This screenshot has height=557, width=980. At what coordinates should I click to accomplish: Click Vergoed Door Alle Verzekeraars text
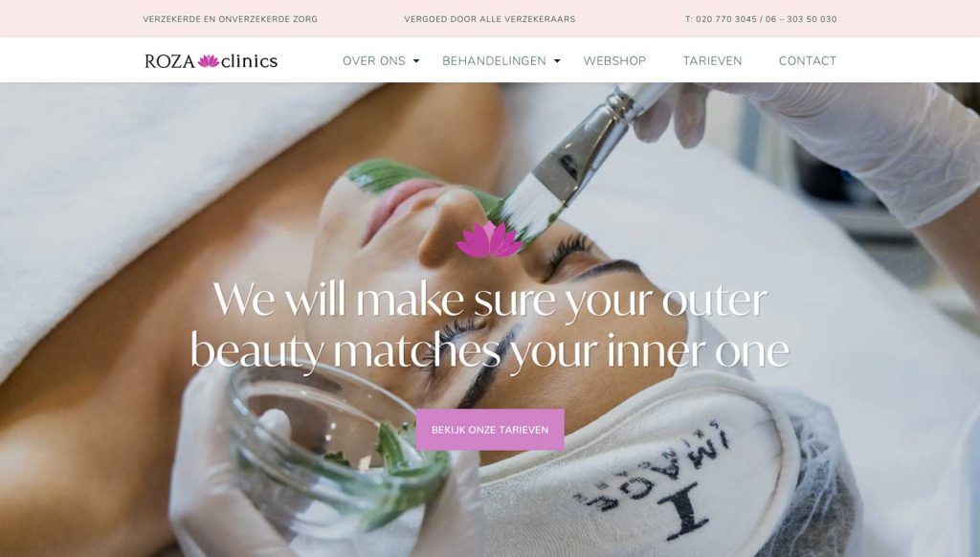tap(489, 19)
